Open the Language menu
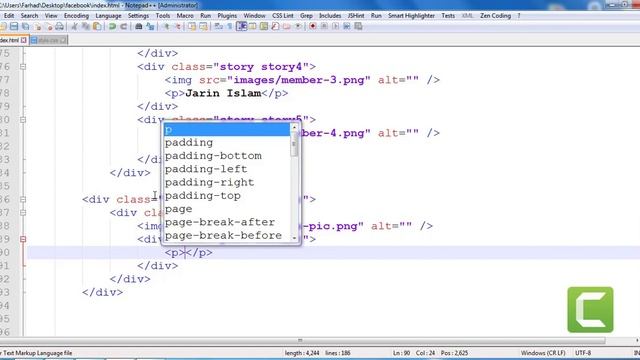Image resolution: width=640 pixels, height=360 pixels. [x=108, y=16]
